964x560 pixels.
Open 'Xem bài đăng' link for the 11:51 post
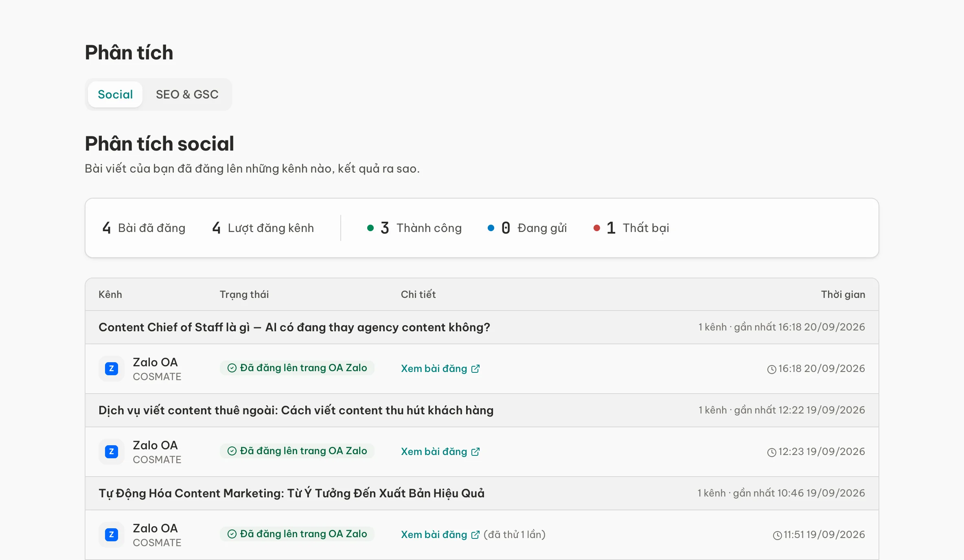pyautogui.click(x=440, y=535)
